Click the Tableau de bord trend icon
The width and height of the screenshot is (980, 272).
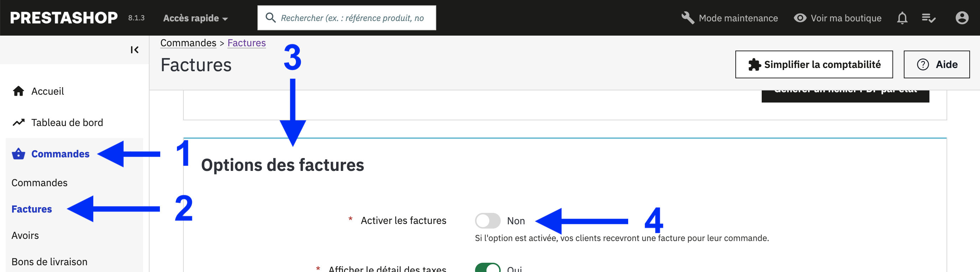pyautogui.click(x=18, y=122)
